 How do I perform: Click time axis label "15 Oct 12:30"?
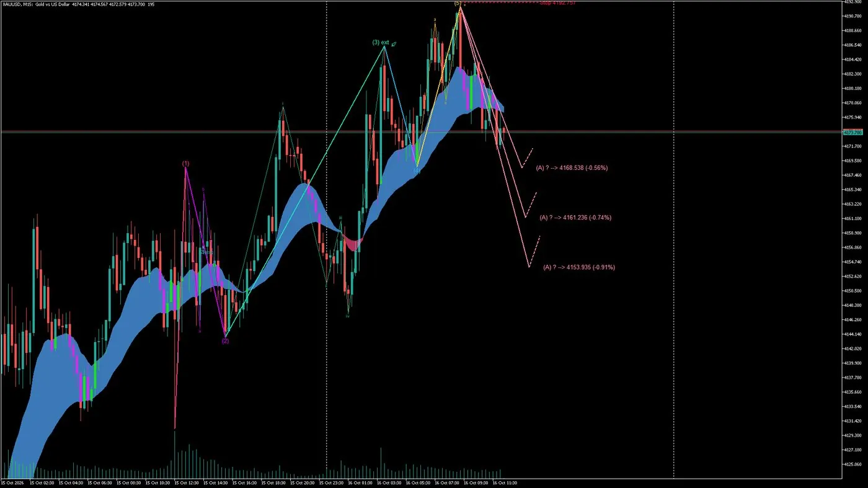[187, 482]
